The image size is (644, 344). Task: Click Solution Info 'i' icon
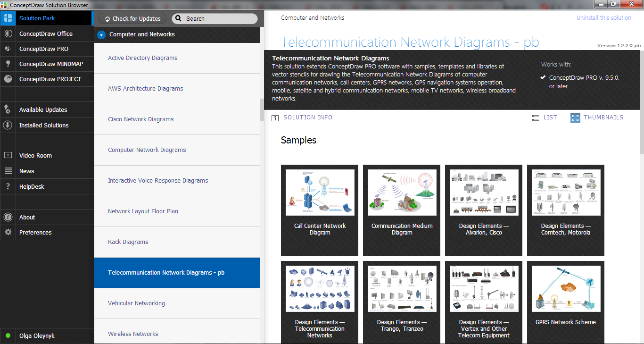pos(275,118)
